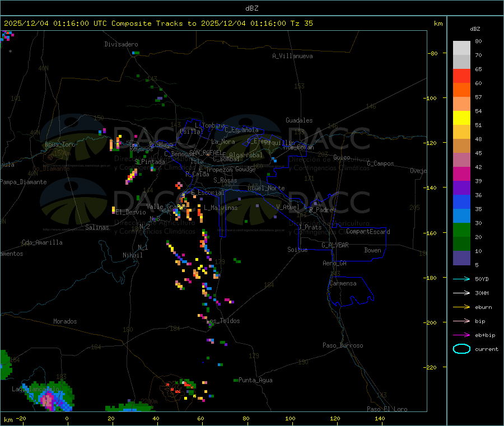Click the A_Villanueva map label
The height and width of the screenshot is (426, 504).
292,56
